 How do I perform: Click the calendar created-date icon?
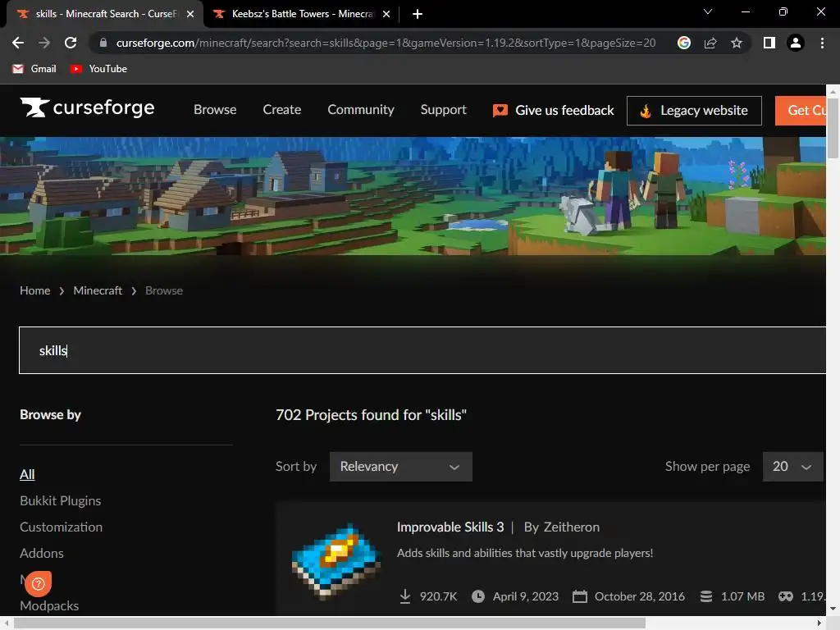(580, 596)
